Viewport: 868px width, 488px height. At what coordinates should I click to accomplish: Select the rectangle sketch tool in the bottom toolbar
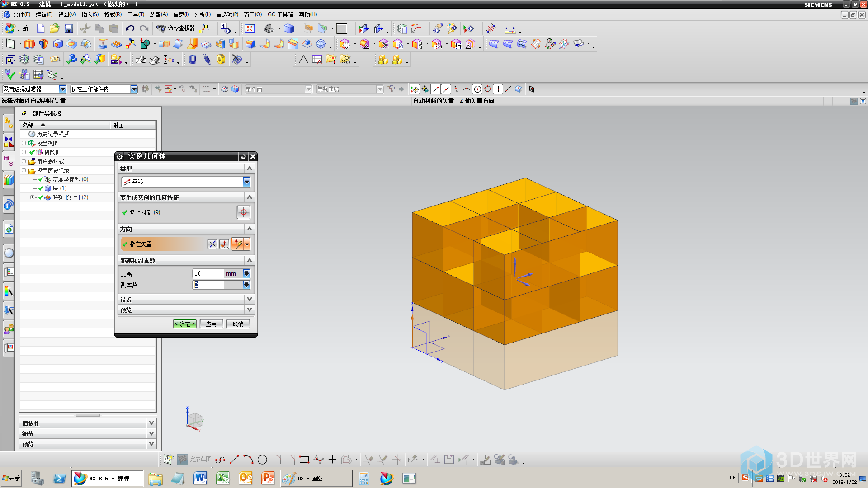point(304,460)
